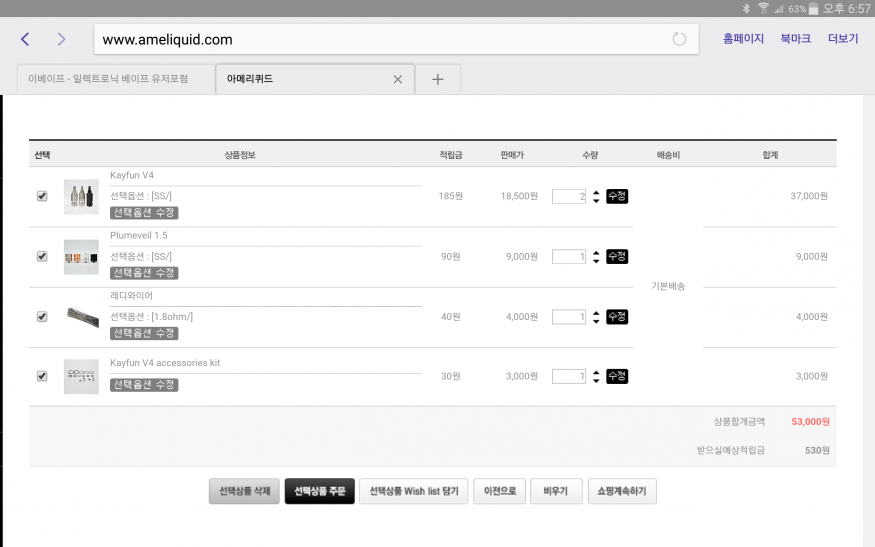Open 선택옵션 수정 for Kayfun V4

click(144, 213)
